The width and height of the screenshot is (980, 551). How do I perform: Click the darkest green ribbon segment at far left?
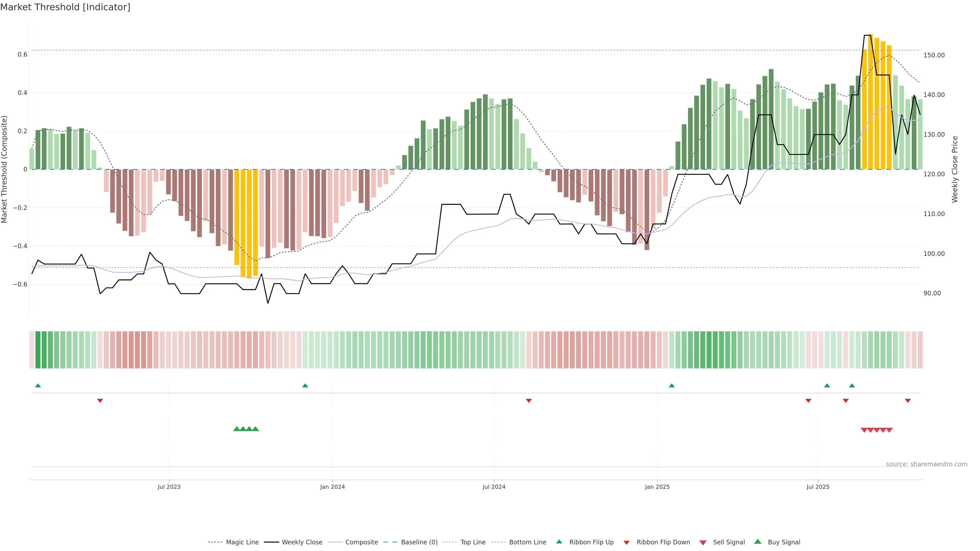(x=38, y=350)
